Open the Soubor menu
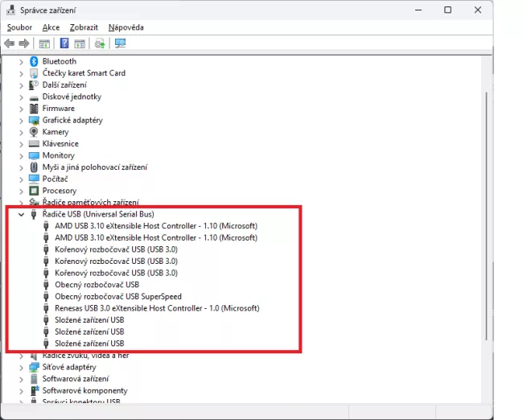Viewport: 523px width, 420px height. (19, 27)
